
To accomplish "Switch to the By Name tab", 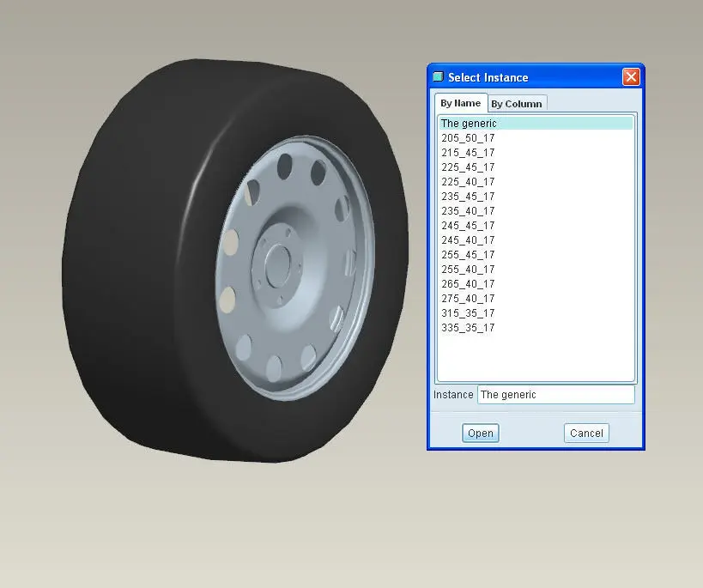I will [460, 103].
